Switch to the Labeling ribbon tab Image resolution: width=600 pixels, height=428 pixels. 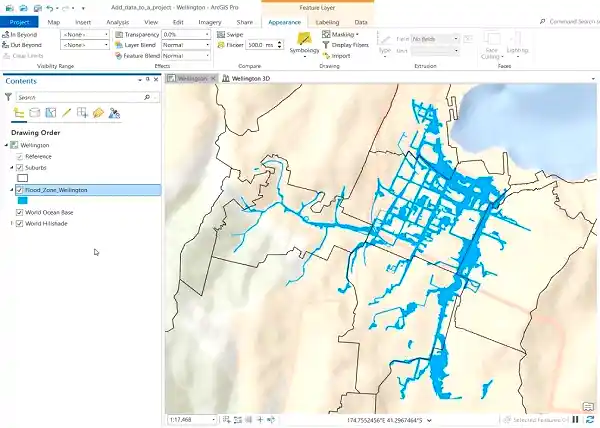326,21
